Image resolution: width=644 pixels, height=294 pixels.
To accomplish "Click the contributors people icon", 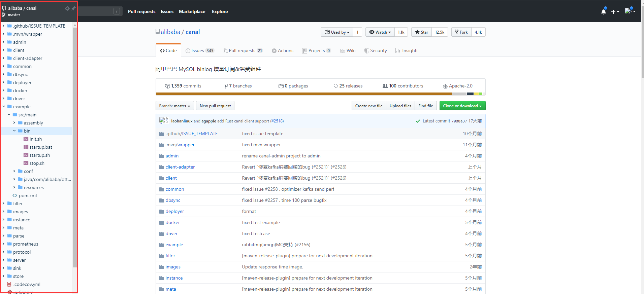I will coord(385,86).
